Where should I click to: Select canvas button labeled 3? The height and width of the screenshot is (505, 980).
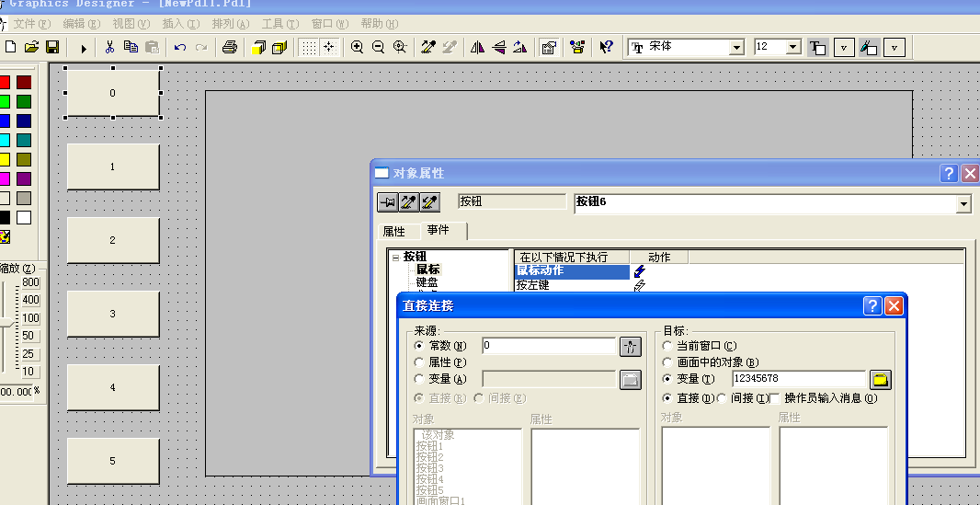coord(112,314)
